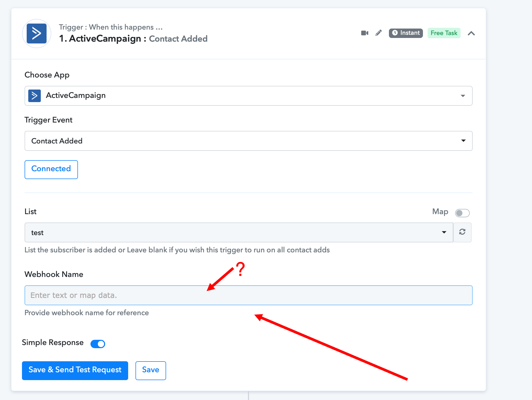Viewport: 532px width, 400px height.
Task: Click the step title ActiveCampaign : Contact Added
Action: click(133, 39)
